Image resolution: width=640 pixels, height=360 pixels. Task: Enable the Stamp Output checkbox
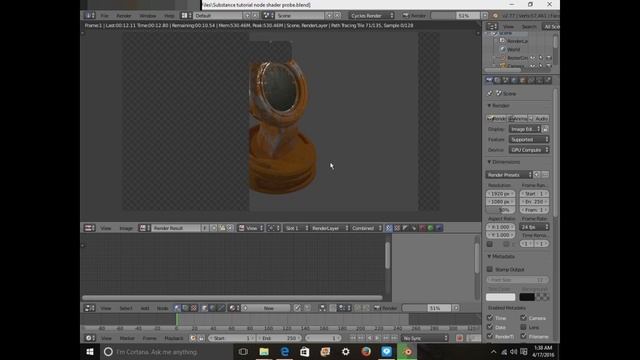tap(490, 269)
